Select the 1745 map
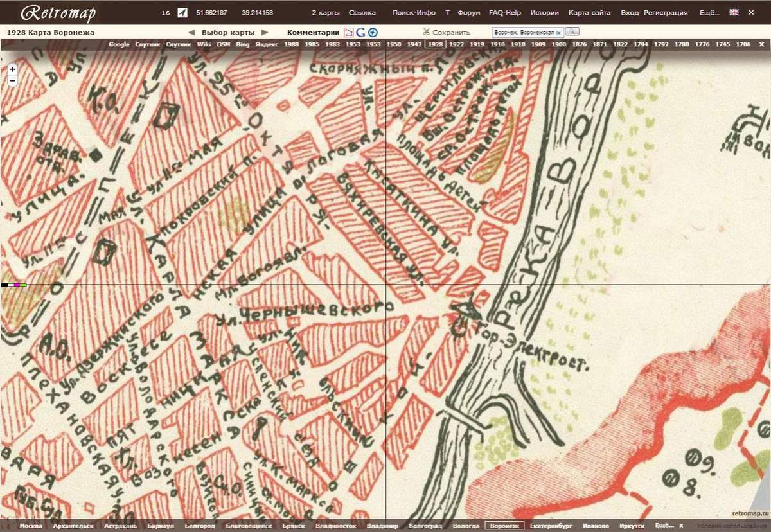The width and height of the screenshot is (771, 532). tap(723, 44)
